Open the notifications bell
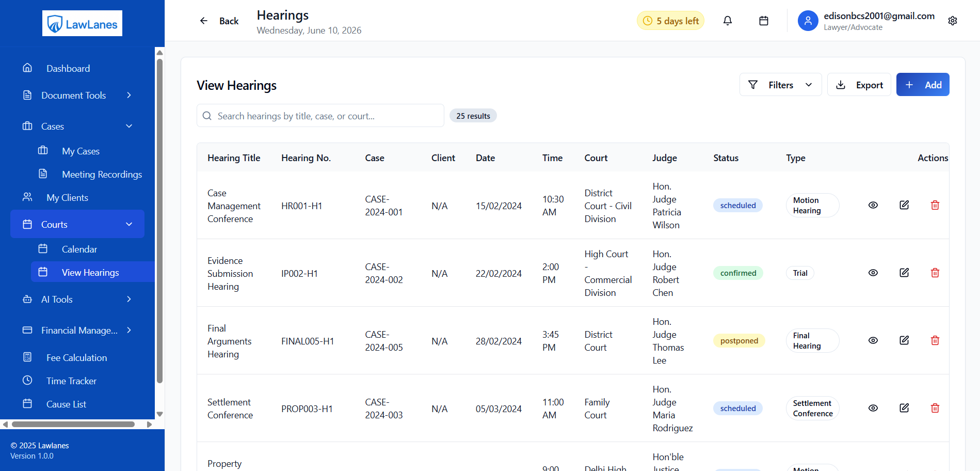 728,21
